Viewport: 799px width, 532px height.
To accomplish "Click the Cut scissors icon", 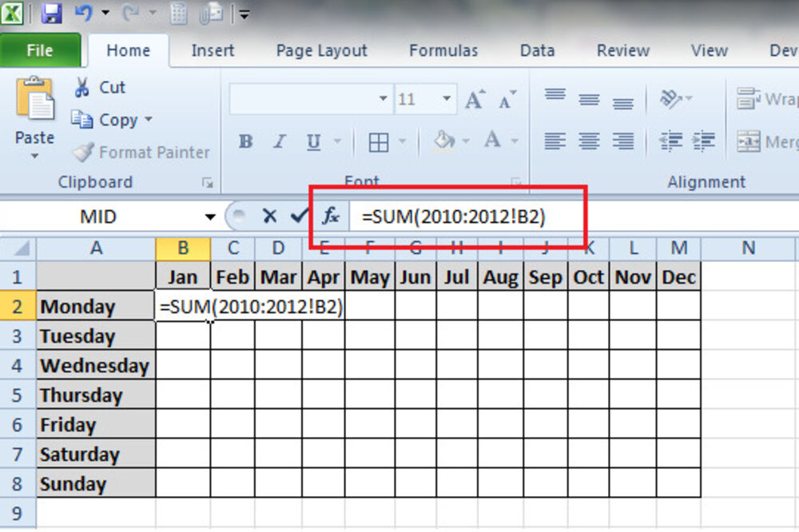I will coord(82,86).
